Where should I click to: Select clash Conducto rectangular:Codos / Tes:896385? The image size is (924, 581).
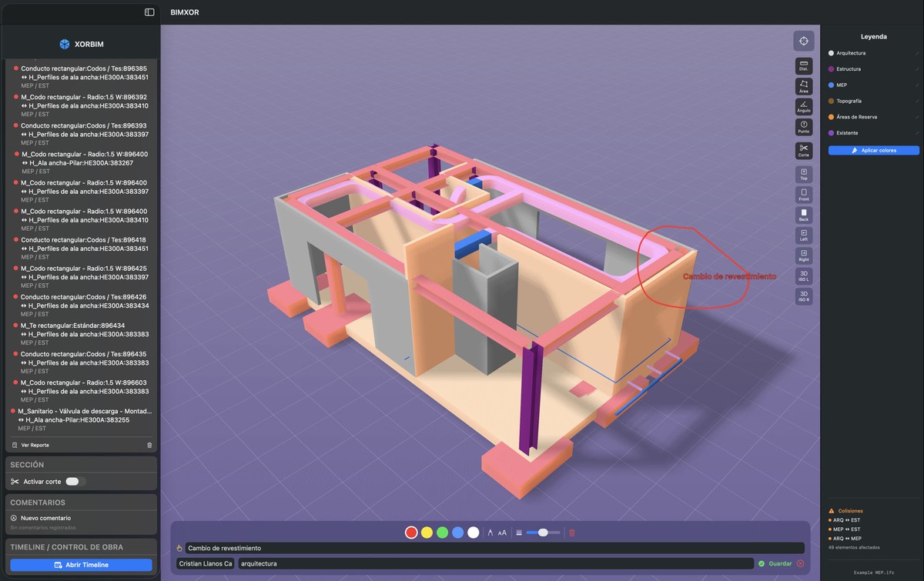(82, 77)
